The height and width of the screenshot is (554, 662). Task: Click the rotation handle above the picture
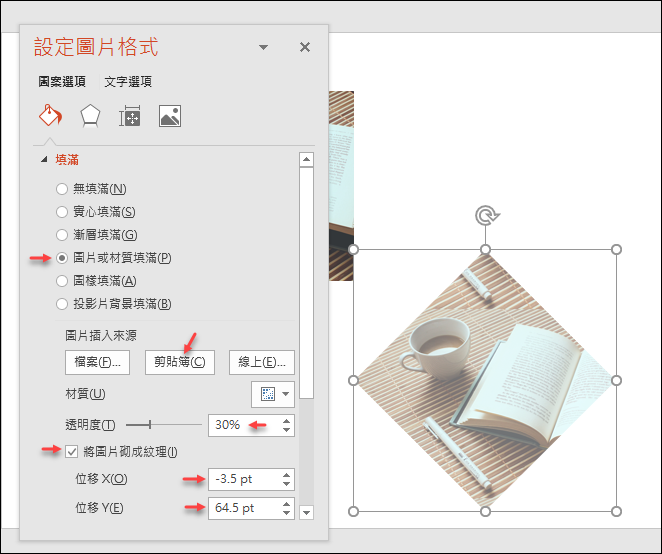point(486,216)
